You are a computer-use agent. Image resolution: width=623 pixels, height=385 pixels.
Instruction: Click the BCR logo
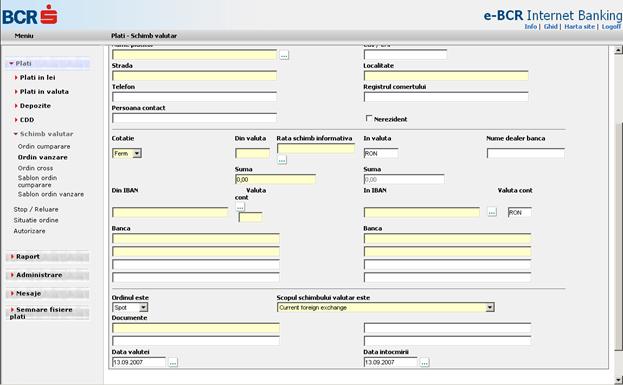pyautogui.click(x=30, y=15)
